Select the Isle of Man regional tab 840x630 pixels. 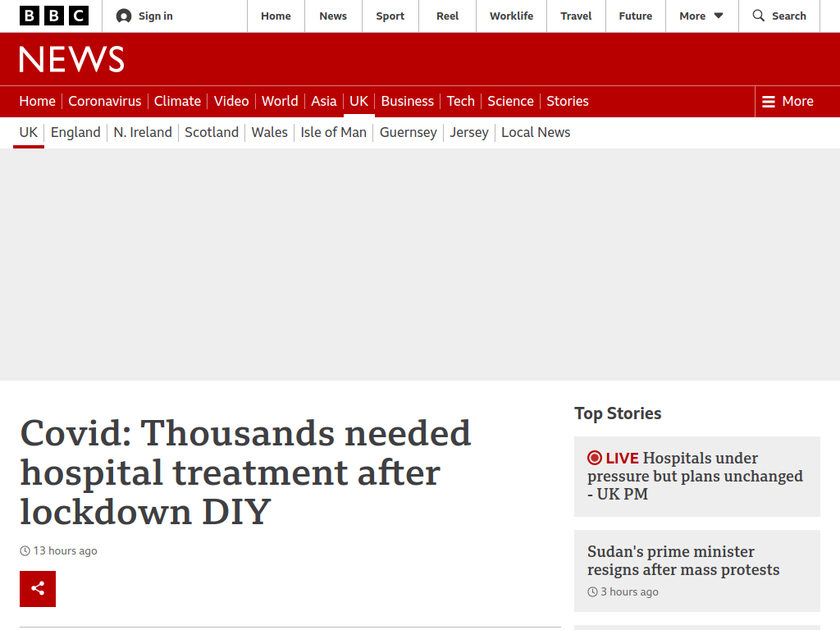click(x=333, y=132)
